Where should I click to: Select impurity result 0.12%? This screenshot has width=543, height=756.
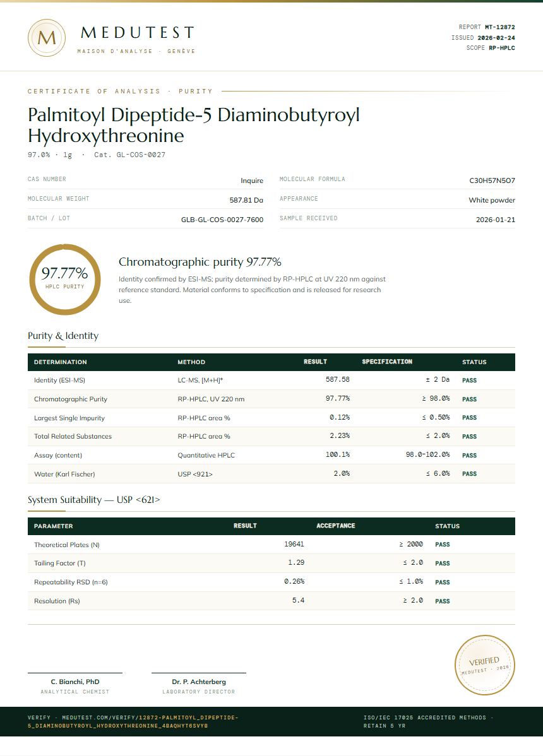click(x=340, y=417)
